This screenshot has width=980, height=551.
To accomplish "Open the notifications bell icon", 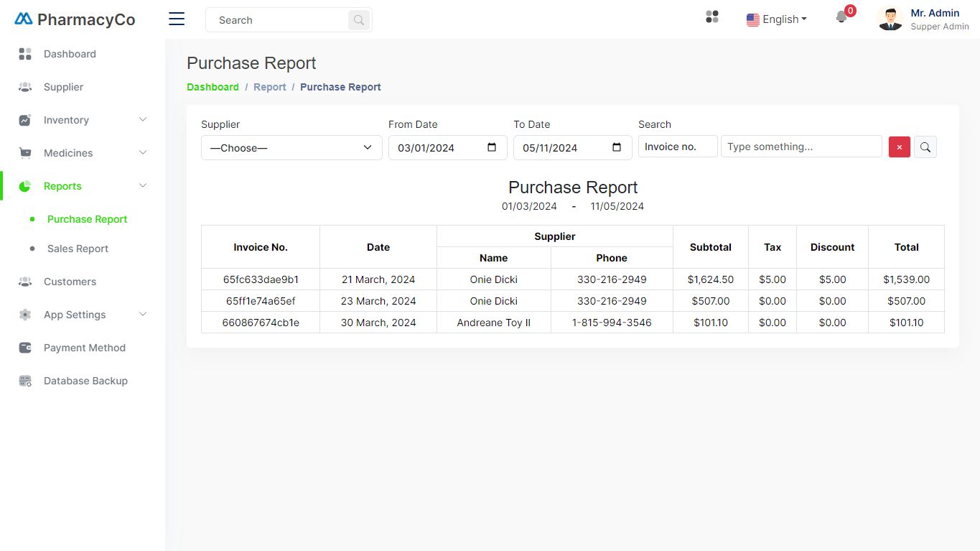I will [x=841, y=17].
